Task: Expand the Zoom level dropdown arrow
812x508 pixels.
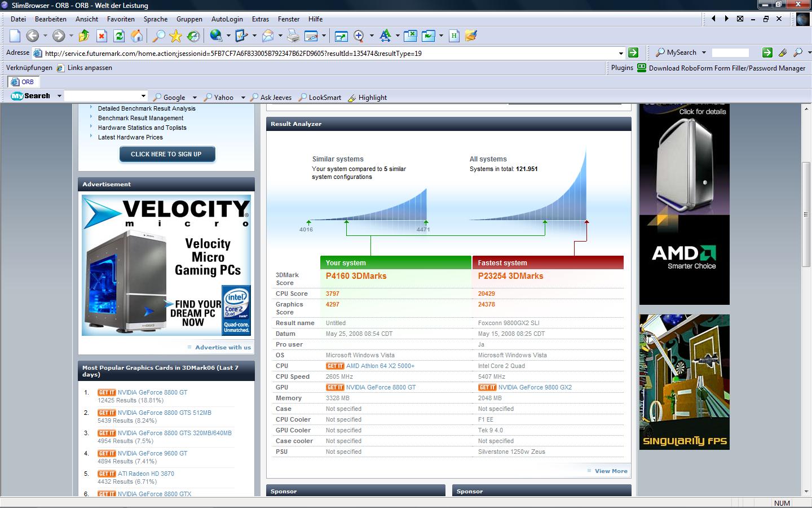Action: point(372,36)
